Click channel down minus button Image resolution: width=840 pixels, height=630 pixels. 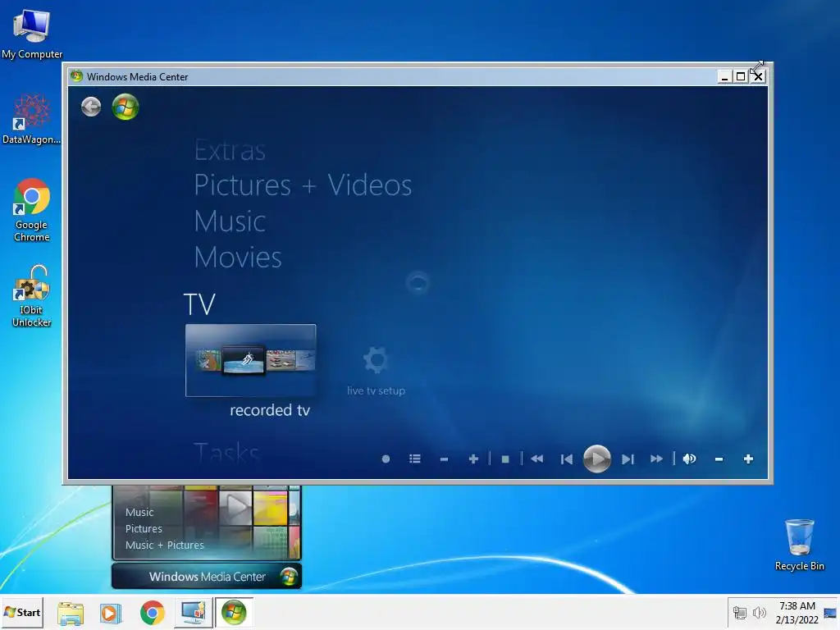coord(444,459)
